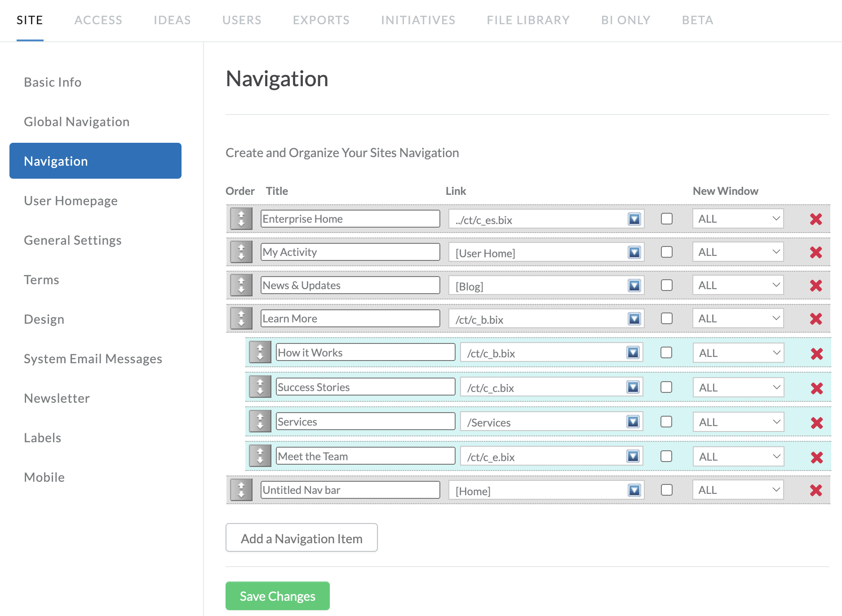Screen dimensions: 842x616
Task: Switch to the FILE LIBRARY tab
Action: click(x=528, y=20)
